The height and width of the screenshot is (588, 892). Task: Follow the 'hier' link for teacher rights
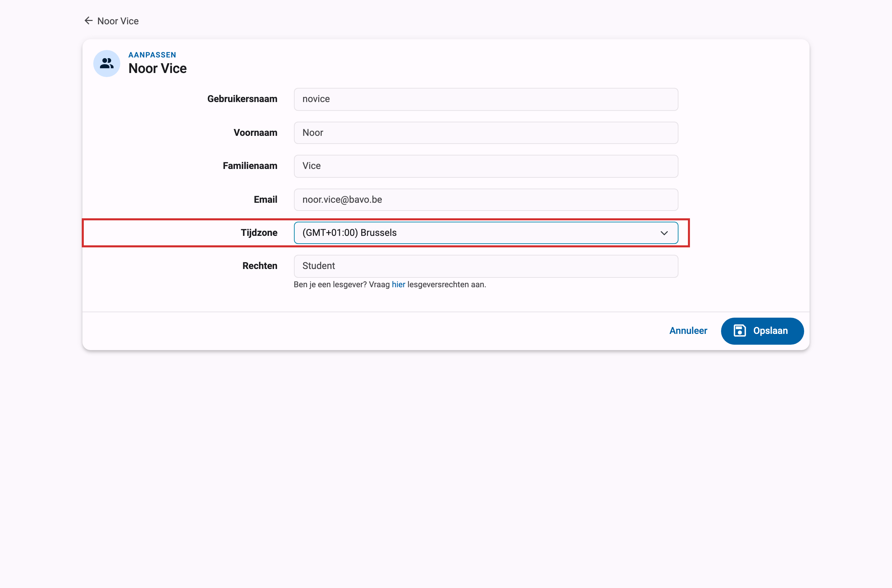pos(398,285)
